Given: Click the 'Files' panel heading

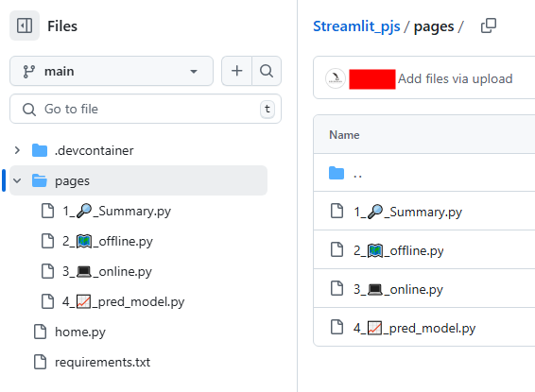Looking at the screenshot, I should (x=62, y=26).
